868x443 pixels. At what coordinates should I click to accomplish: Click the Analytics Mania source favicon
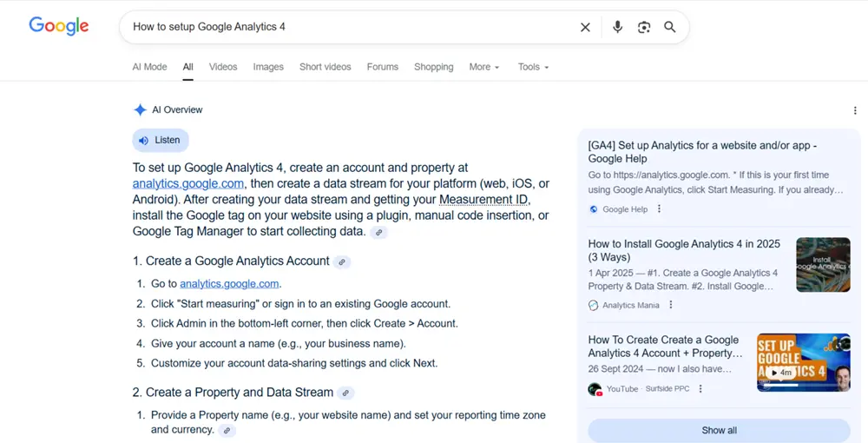coord(594,305)
